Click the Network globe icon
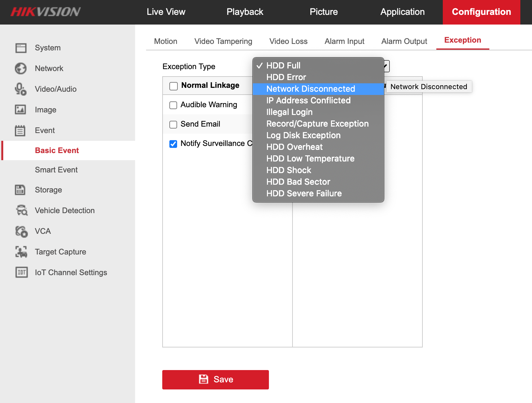Viewport: 532px width, 403px height. pos(21,68)
